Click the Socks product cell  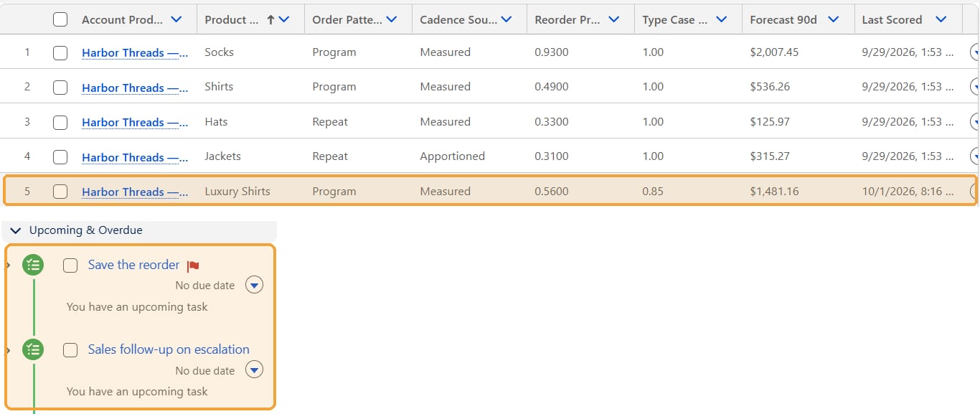[x=219, y=52]
